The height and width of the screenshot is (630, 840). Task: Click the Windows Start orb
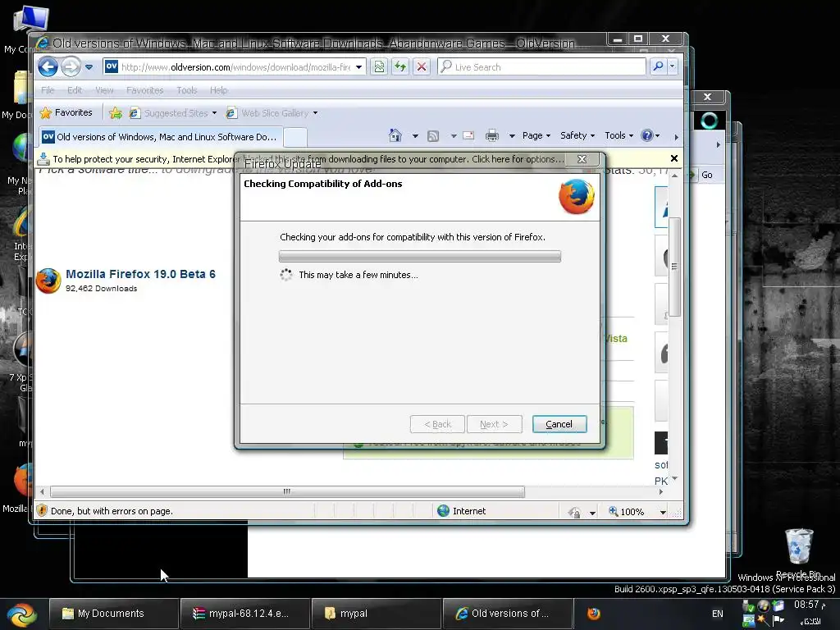pos(22,614)
